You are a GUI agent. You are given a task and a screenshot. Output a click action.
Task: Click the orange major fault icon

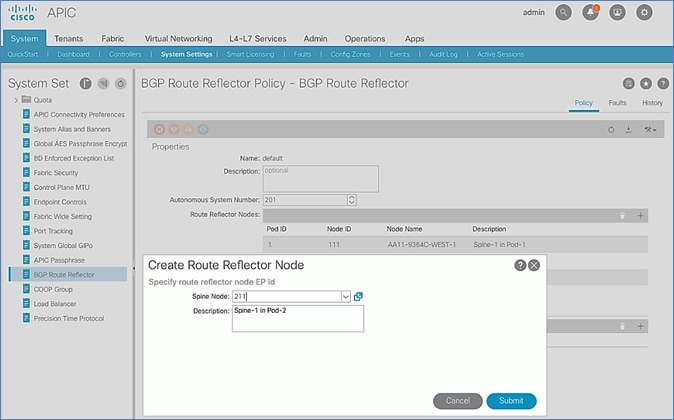pos(174,129)
